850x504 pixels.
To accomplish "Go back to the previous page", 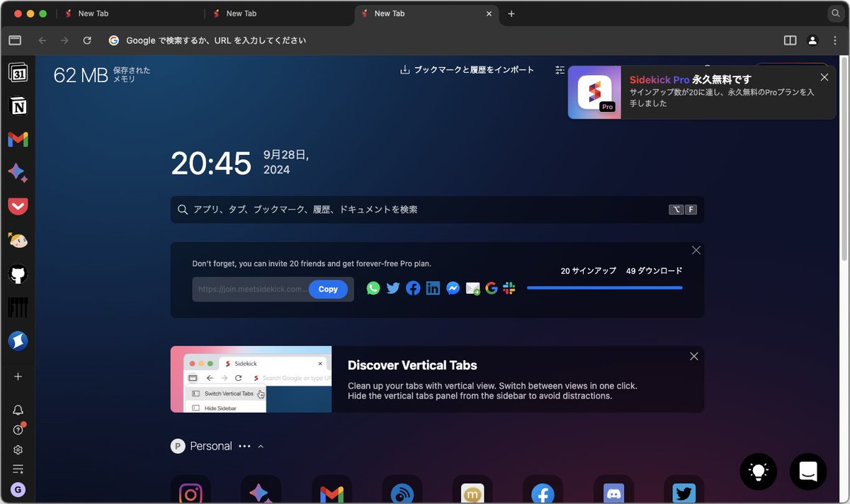I will point(42,40).
